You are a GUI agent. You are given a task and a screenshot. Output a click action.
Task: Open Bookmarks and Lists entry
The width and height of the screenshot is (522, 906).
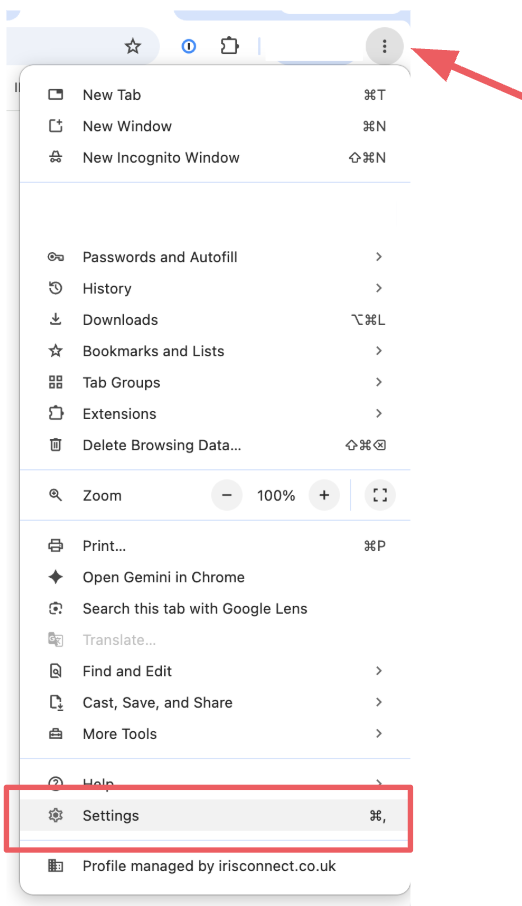[215, 351]
